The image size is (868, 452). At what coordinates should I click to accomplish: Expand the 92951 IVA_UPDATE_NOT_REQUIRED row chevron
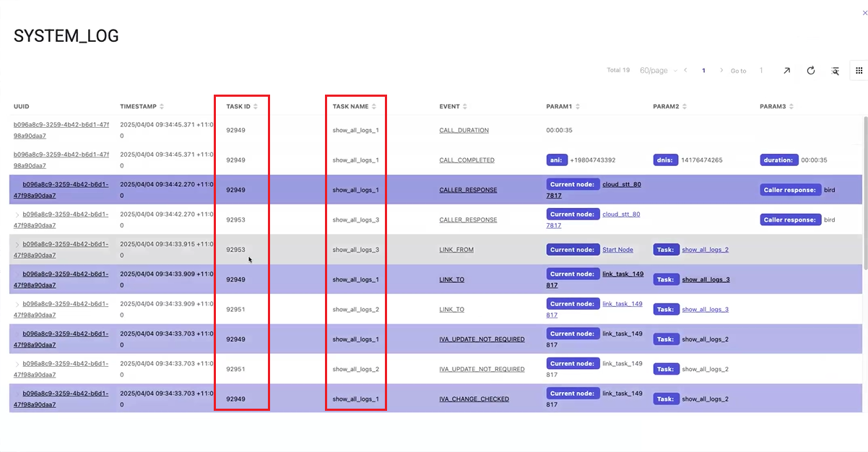click(17, 364)
